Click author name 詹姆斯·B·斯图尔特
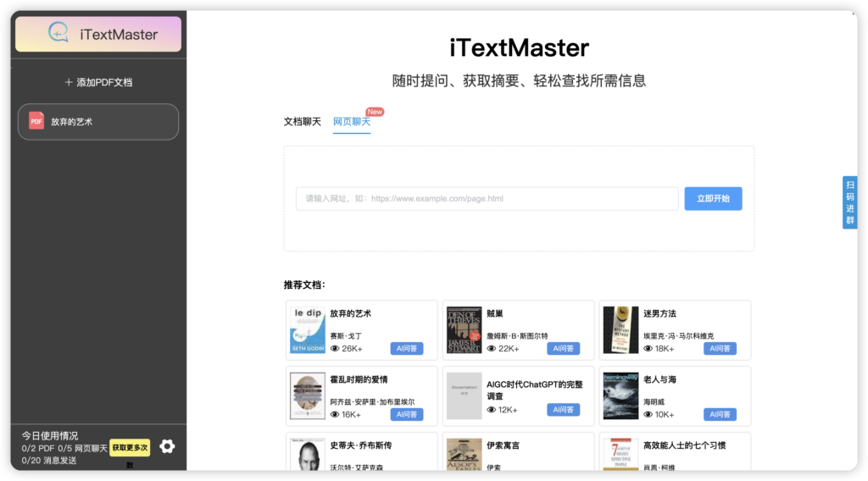This screenshot has width=868, height=481. pyautogui.click(x=518, y=335)
